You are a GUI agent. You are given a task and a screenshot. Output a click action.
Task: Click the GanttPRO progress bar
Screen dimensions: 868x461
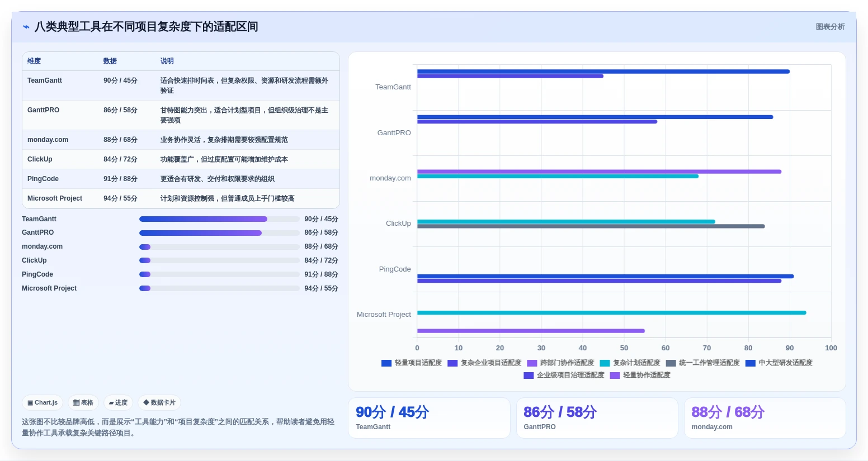point(219,233)
